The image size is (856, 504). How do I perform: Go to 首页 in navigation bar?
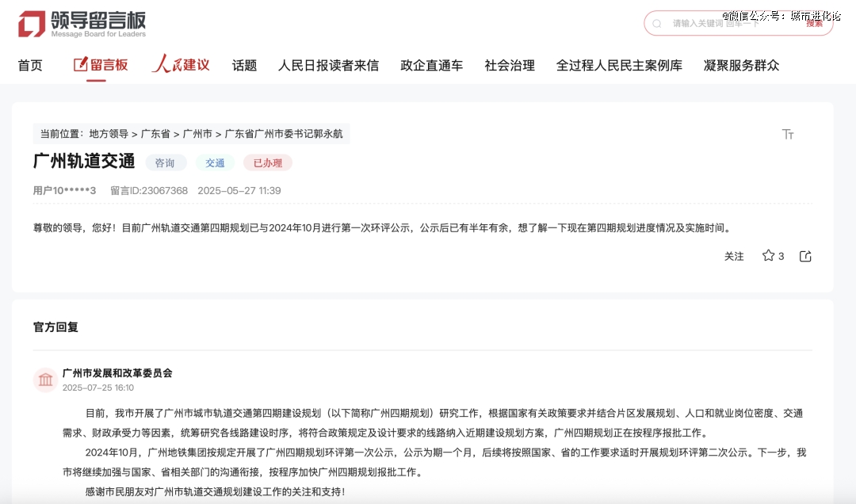click(x=30, y=65)
